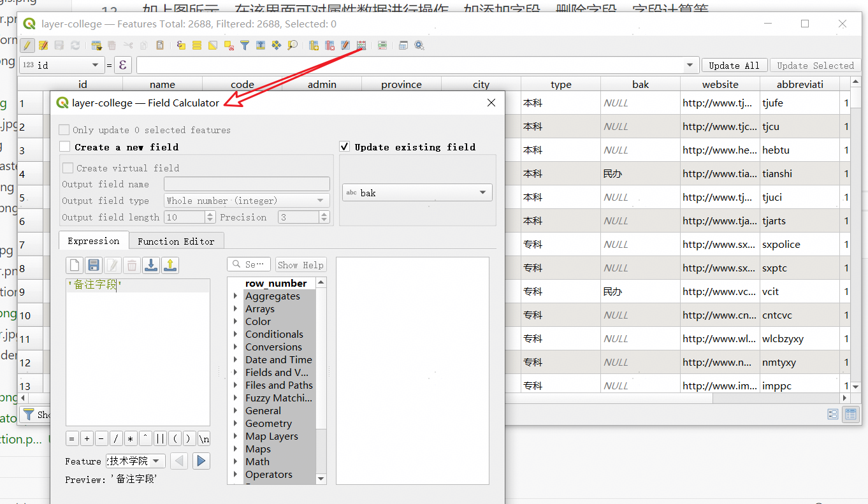Select the Expression tab
Screen dimensions: 868x504
[x=93, y=241]
